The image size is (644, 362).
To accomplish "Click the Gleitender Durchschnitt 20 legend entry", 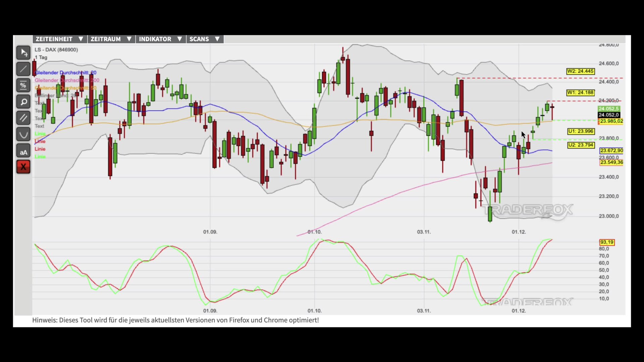I will coord(66,73).
